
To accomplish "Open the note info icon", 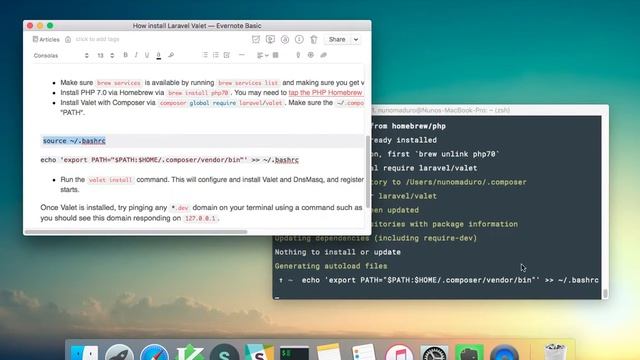I will (299, 39).
